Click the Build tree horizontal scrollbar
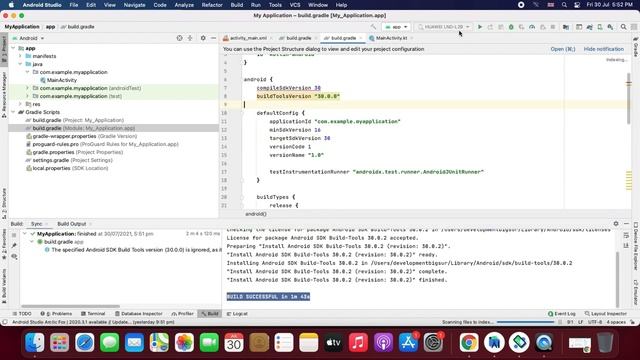This screenshot has height=360, width=640. click(x=71, y=306)
